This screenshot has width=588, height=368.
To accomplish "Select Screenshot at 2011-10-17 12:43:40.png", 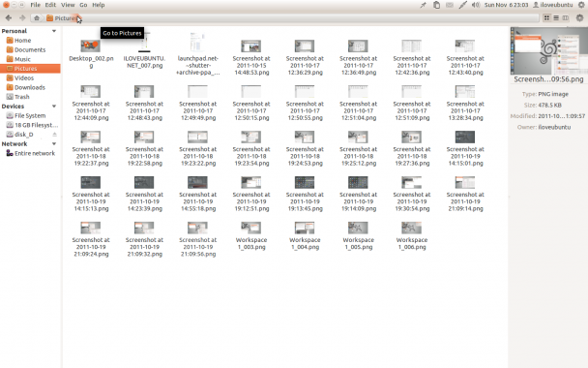I will (465, 57).
